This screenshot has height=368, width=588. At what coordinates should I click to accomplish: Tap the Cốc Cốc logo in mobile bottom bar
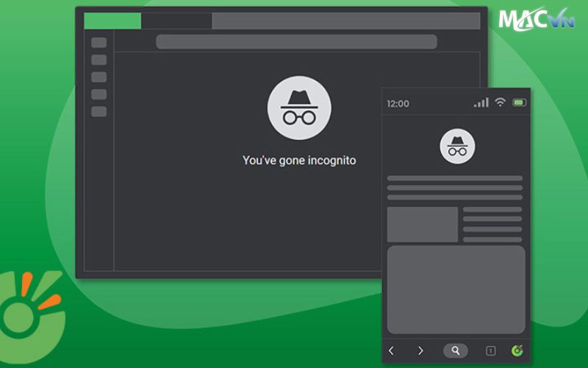click(x=517, y=350)
